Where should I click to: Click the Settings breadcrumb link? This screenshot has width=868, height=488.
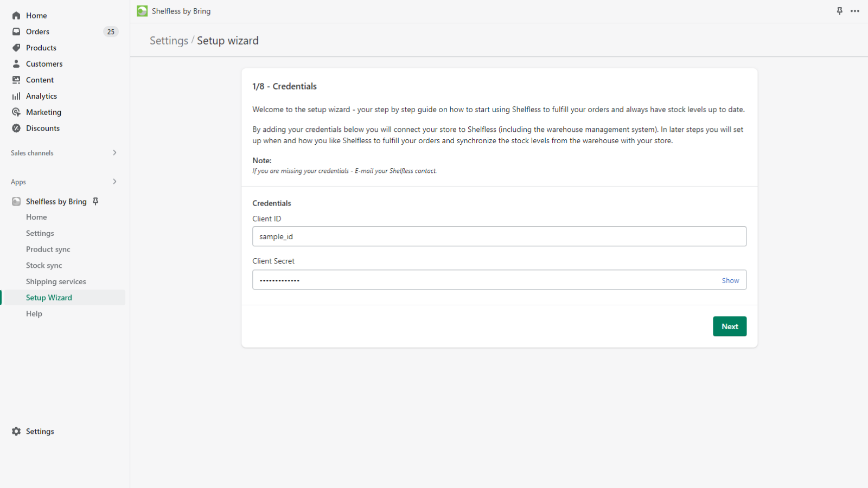point(169,41)
